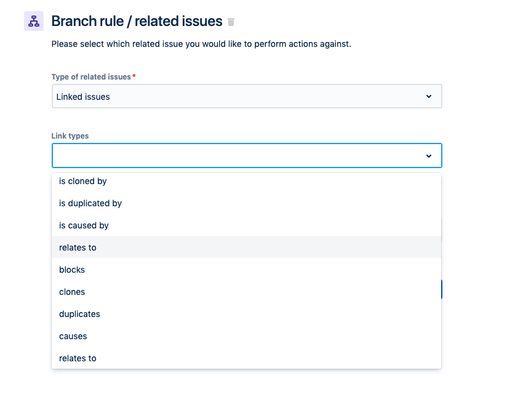Image resolution: width=507 pixels, height=407 pixels.
Task: Select the highlighted 'relates to' option
Action: click(x=247, y=247)
